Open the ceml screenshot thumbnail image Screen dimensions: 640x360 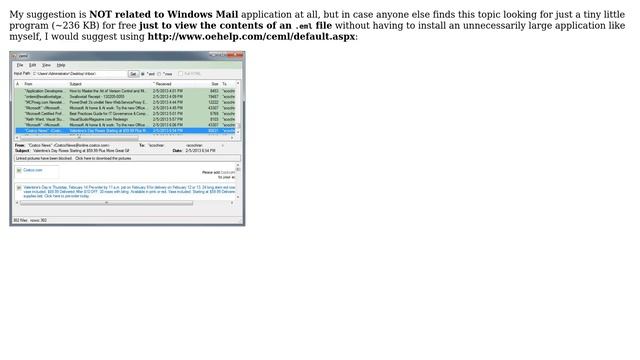click(127, 138)
